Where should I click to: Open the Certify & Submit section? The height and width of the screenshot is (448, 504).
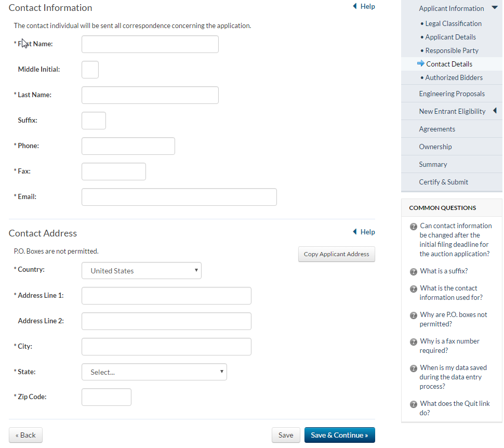[443, 182]
